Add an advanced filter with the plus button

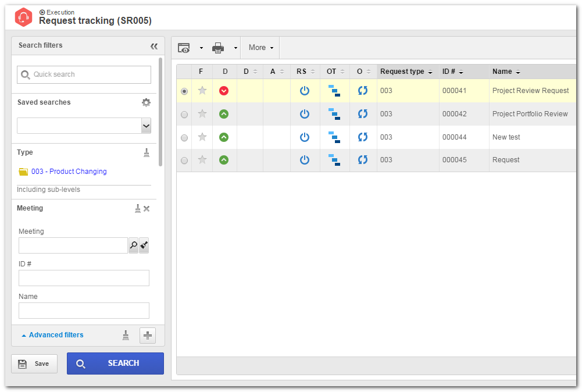(147, 336)
